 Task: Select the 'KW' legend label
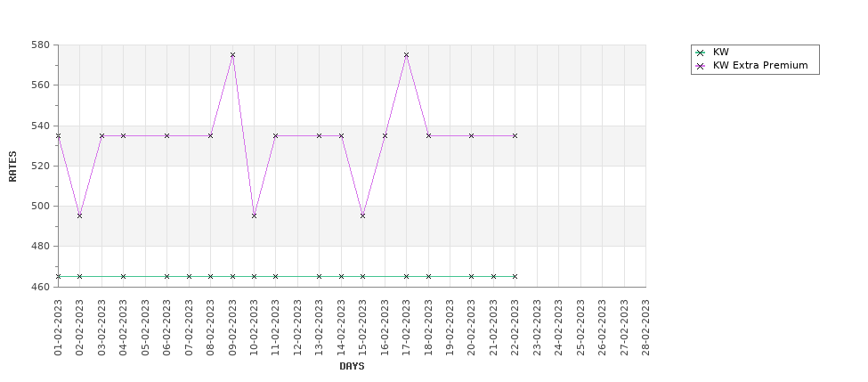[x=721, y=53]
